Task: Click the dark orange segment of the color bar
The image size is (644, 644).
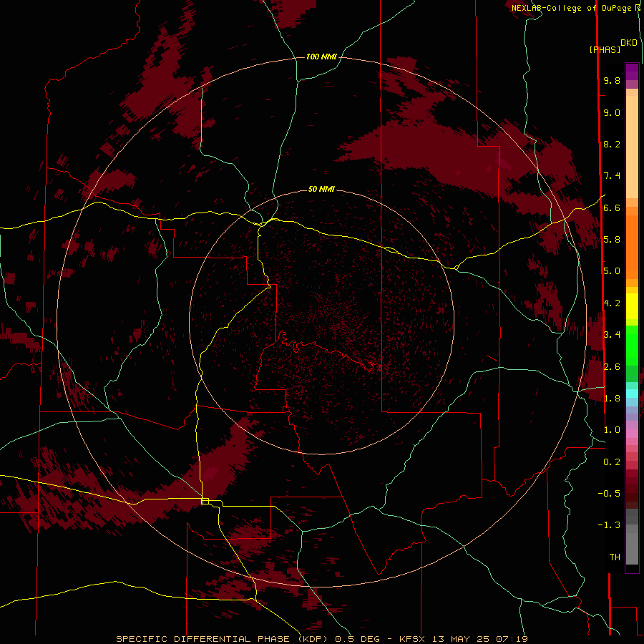Action: (x=632, y=247)
